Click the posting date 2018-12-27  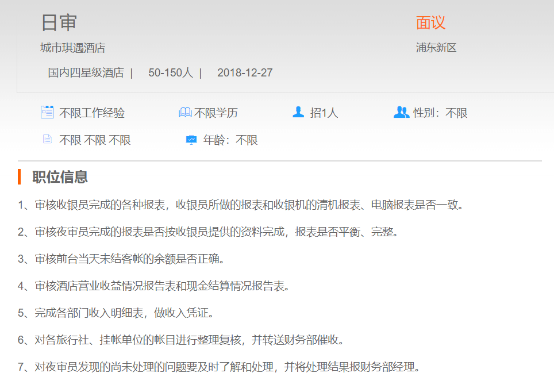click(x=245, y=73)
